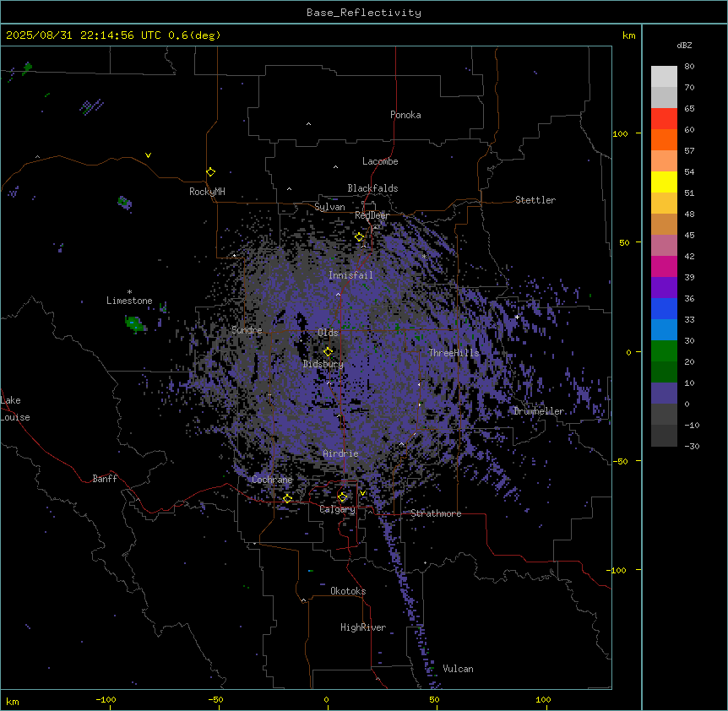Click the slate-blue 0–10 dBZ legend swatch
This screenshot has height=711, width=728.
664,393
